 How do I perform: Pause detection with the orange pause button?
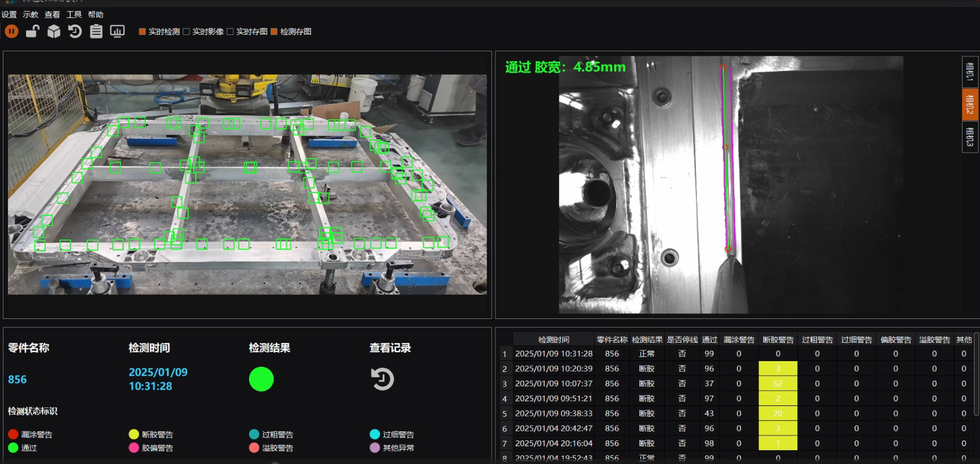tap(11, 32)
